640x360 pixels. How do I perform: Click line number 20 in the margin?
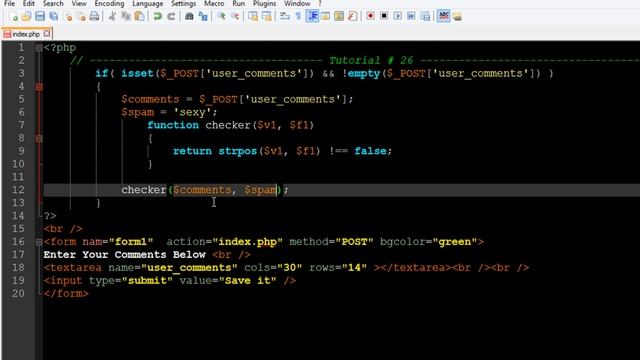pyautogui.click(x=18, y=293)
